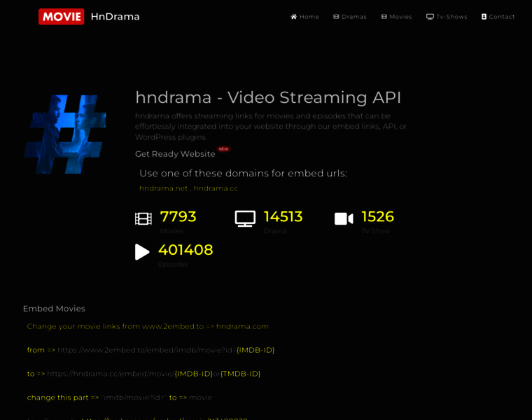
Task: Open the Movies menu item
Action: pyautogui.click(x=396, y=17)
